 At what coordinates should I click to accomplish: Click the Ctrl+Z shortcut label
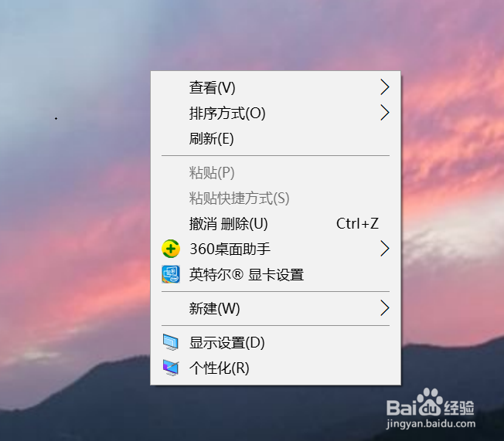point(357,223)
